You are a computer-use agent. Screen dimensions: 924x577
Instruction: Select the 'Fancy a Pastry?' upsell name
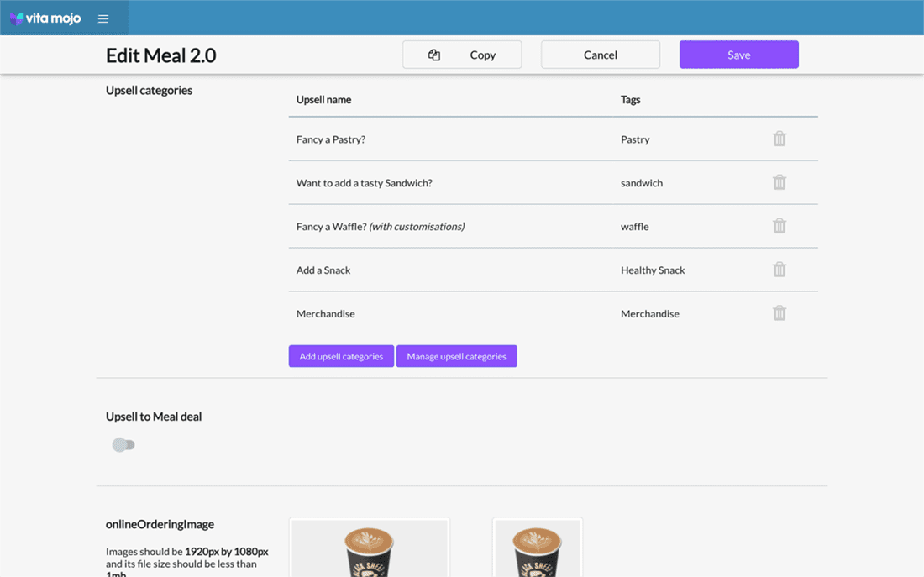330,139
